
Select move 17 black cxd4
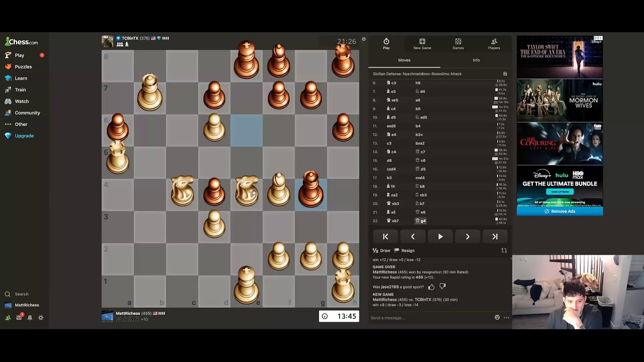(420, 177)
